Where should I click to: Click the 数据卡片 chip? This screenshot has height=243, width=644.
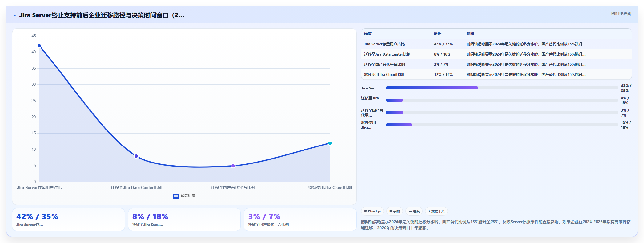437,211
